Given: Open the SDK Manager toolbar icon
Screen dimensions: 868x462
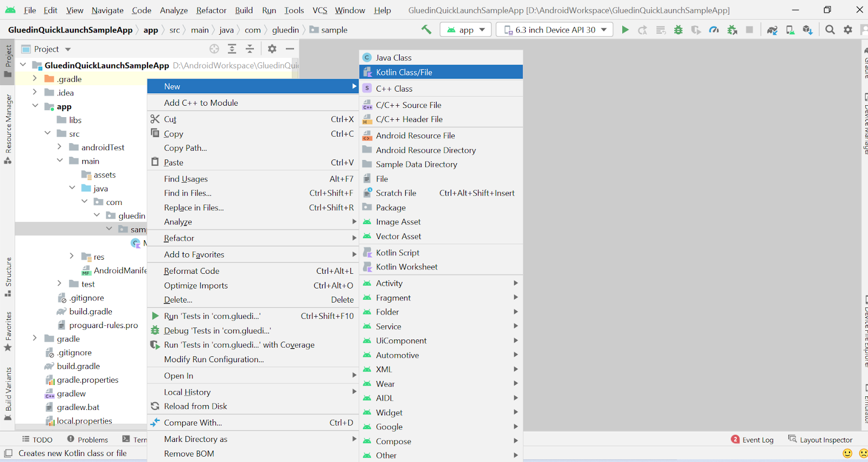Looking at the screenshot, I should (808, 30).
